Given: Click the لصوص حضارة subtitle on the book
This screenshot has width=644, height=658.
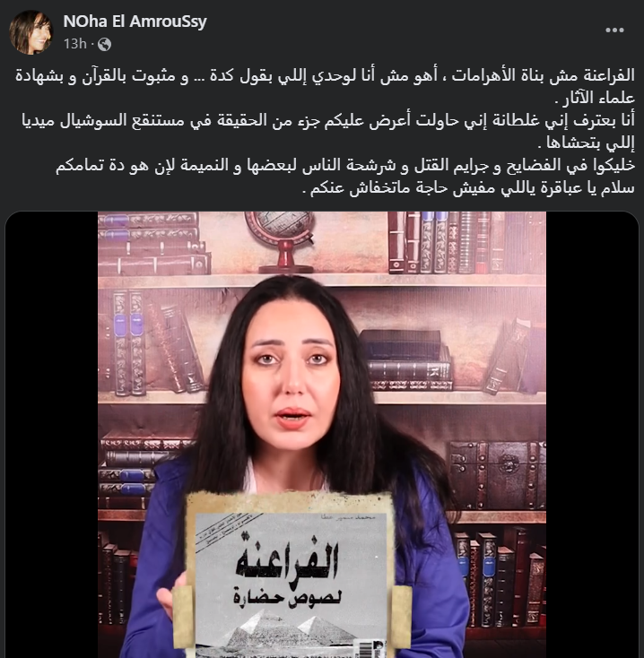Looking at the screenshot, I should (288, 596).
